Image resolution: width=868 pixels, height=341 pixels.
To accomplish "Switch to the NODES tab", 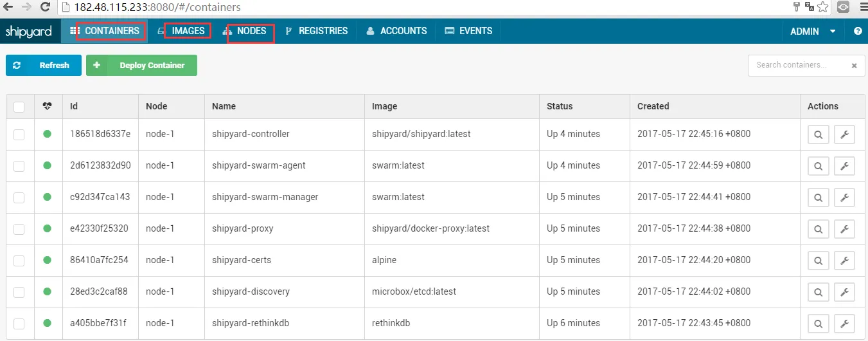I will (x=251, y=31).
